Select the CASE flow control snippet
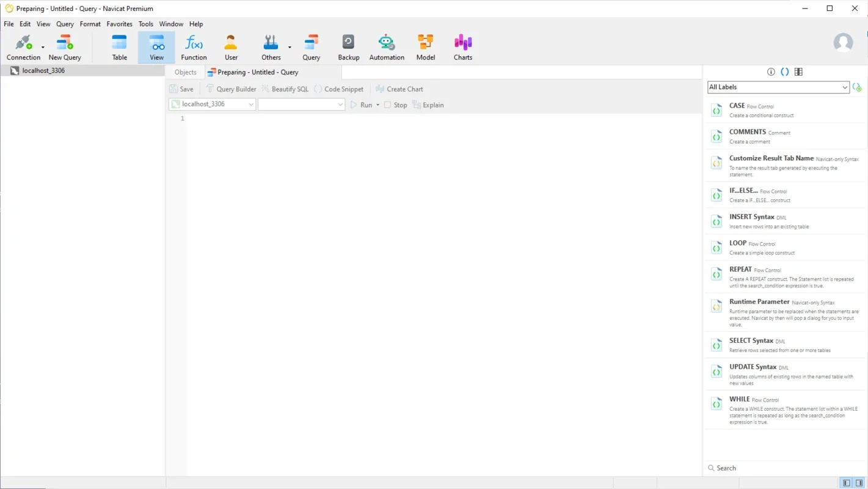The image size is (868, 489). [786, 110]
